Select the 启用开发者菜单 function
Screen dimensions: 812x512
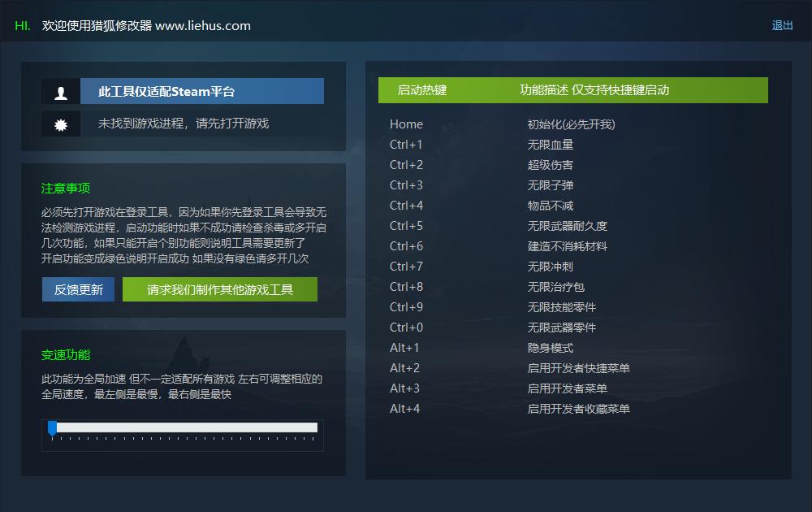pyautogui.click(x=567, y=388)
